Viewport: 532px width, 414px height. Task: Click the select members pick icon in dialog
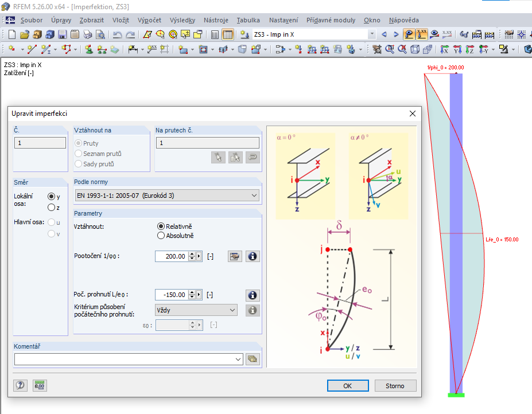pos(218,157)
